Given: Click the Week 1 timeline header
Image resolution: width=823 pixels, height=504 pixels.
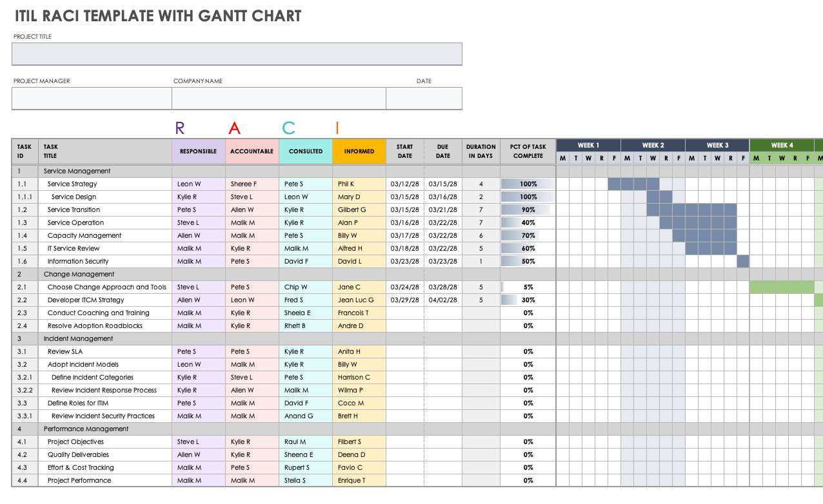Looking at the screenshot, I should point(588,145).
